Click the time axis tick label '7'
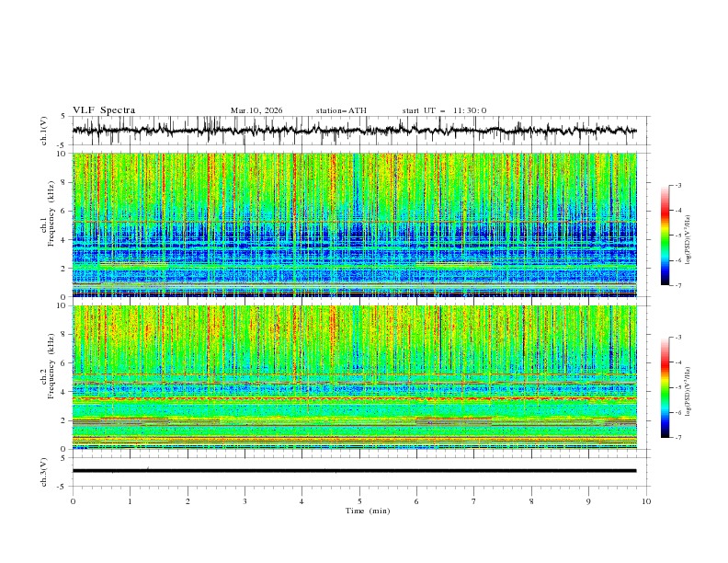This screenshot has width=728, height=563. 474,501
